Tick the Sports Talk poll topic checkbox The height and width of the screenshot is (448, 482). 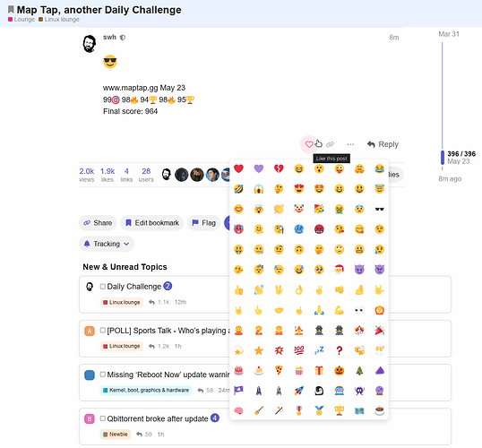pos(103,331)
